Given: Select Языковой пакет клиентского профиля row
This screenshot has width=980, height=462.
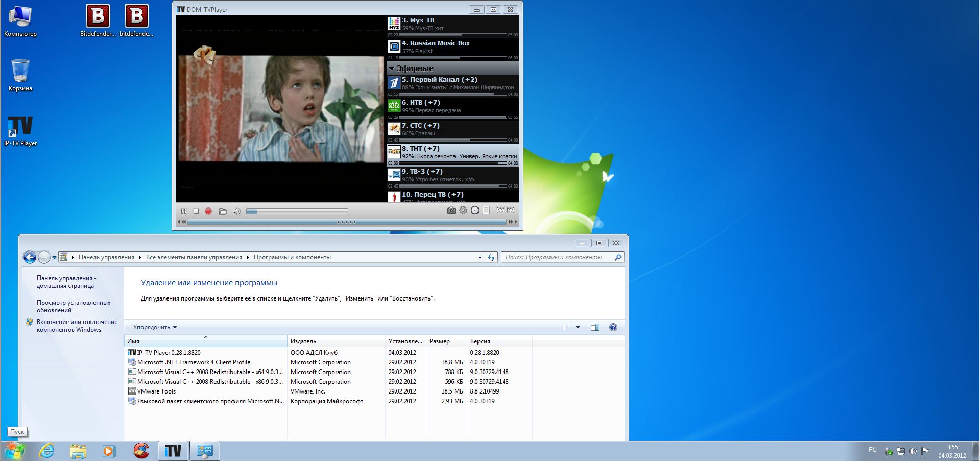Looking at the screenshot, I should click(x=329, y=401).
